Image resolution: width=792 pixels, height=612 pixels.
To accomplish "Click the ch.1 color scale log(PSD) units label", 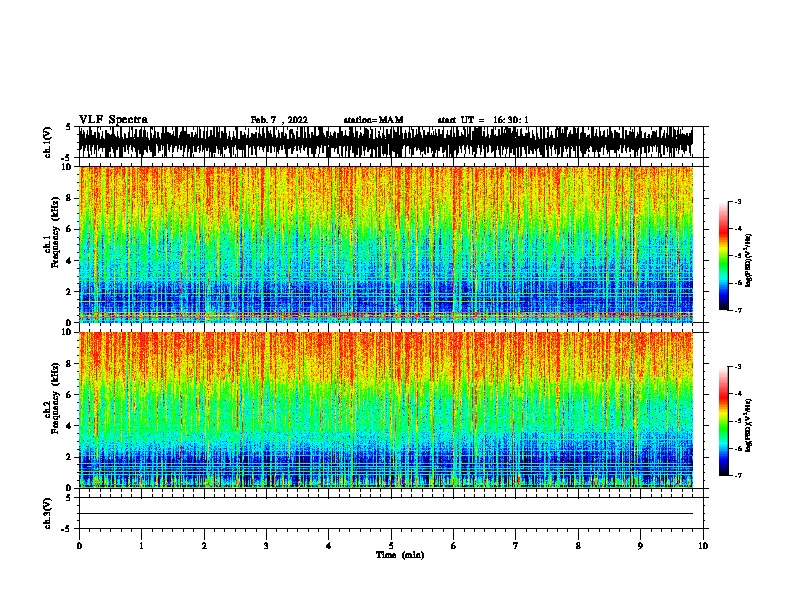I will tap(748, 260).
